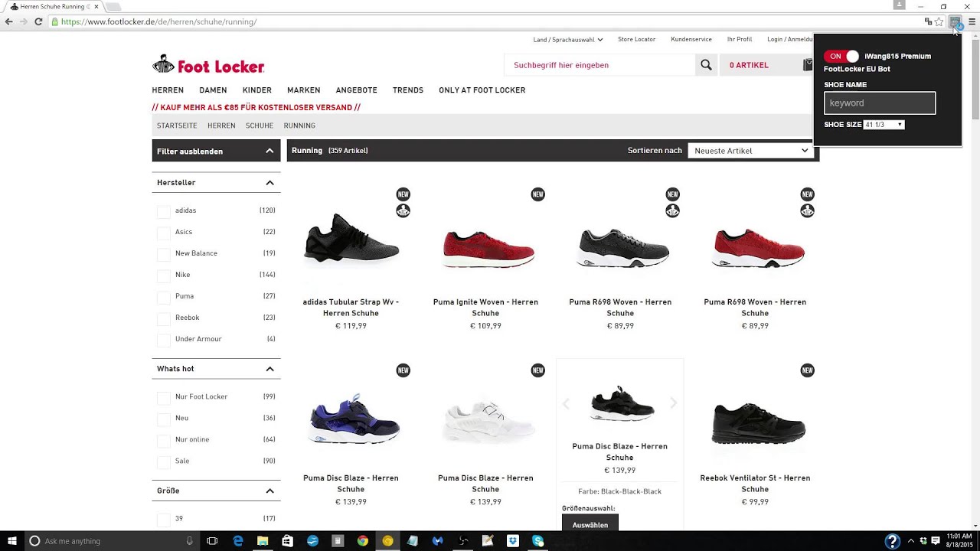Open the shoe size dropdown
The height and width of the screenshot is (551, 980).
pos(884,125)
